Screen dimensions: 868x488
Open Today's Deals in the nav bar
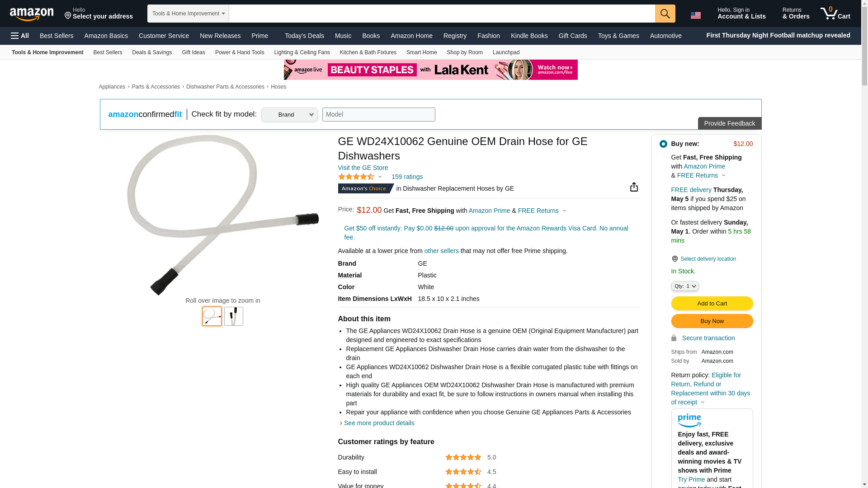click(x=304, y=36)
